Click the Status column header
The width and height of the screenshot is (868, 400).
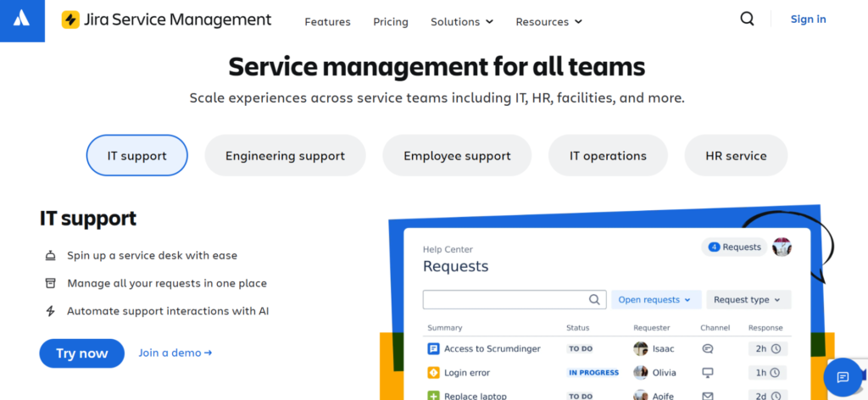click(578, 327)
